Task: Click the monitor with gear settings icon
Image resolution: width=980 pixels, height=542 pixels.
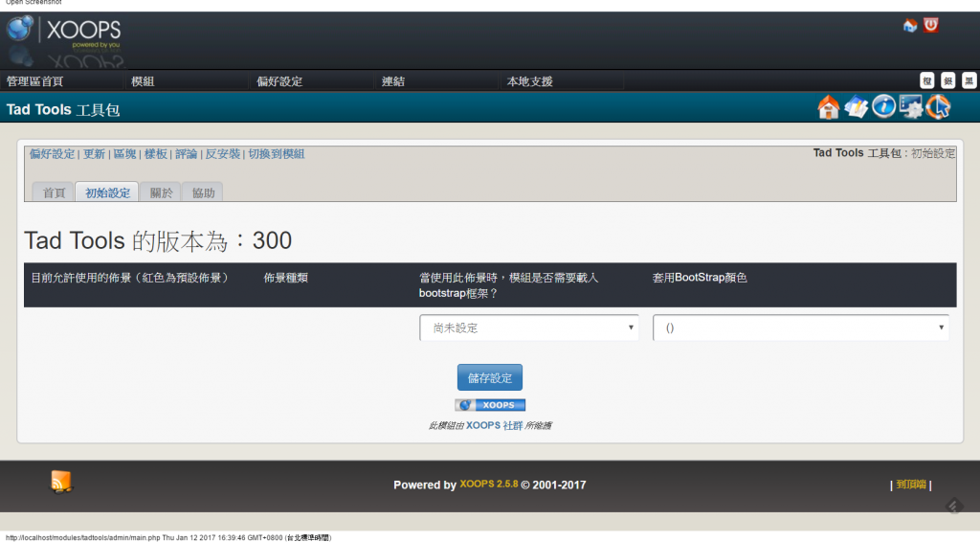Action: (x=911, y=107)
